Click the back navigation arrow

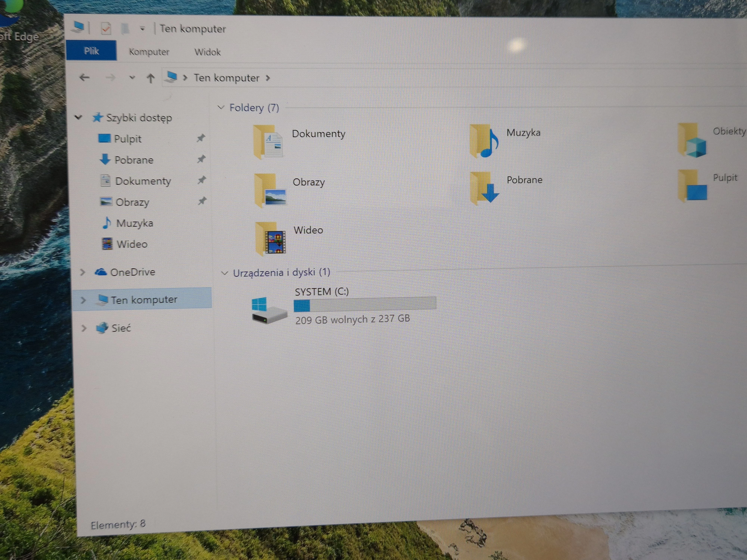point(85,77)
